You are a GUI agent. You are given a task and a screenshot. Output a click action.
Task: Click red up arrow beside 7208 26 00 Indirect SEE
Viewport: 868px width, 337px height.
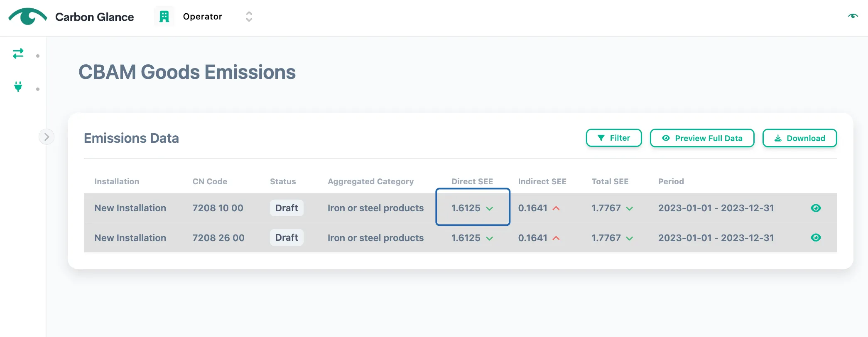[x=556, y=238]
